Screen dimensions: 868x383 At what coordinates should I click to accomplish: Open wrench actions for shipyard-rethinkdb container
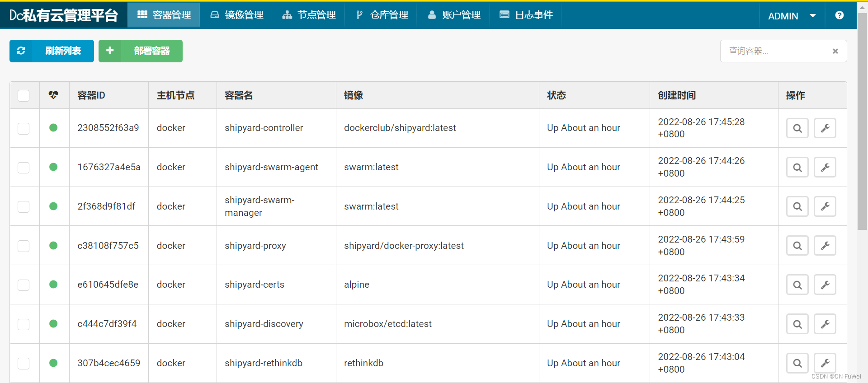825,363
